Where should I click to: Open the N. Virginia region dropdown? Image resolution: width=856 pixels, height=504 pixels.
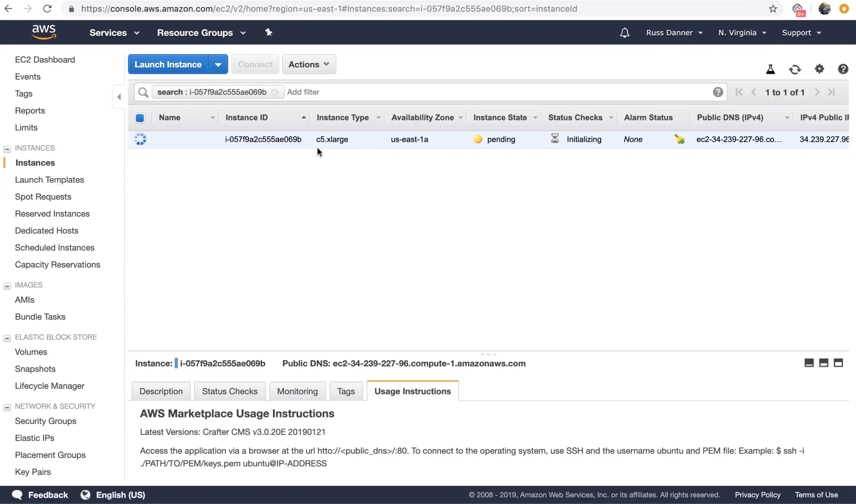[x=742, y=33]
